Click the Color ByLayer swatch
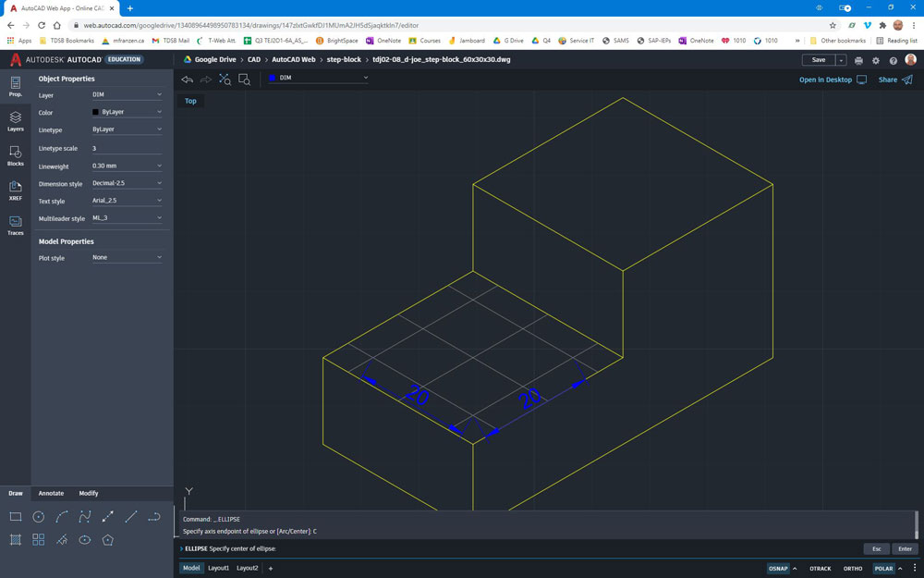This screenshot has width=924, height=578. click(95, 112)
